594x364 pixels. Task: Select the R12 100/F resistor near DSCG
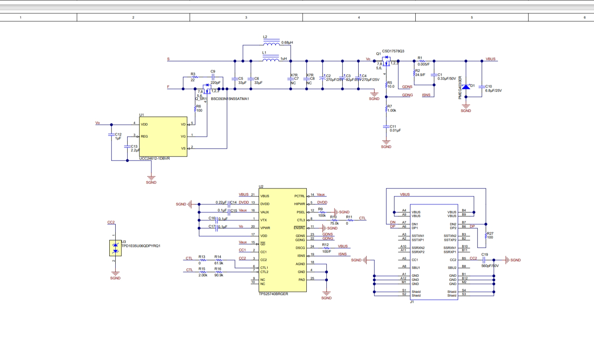tap(326, 248)
